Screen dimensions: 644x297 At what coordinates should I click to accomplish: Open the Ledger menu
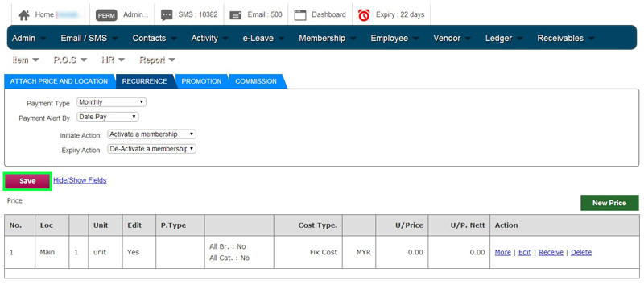(504, 38)
